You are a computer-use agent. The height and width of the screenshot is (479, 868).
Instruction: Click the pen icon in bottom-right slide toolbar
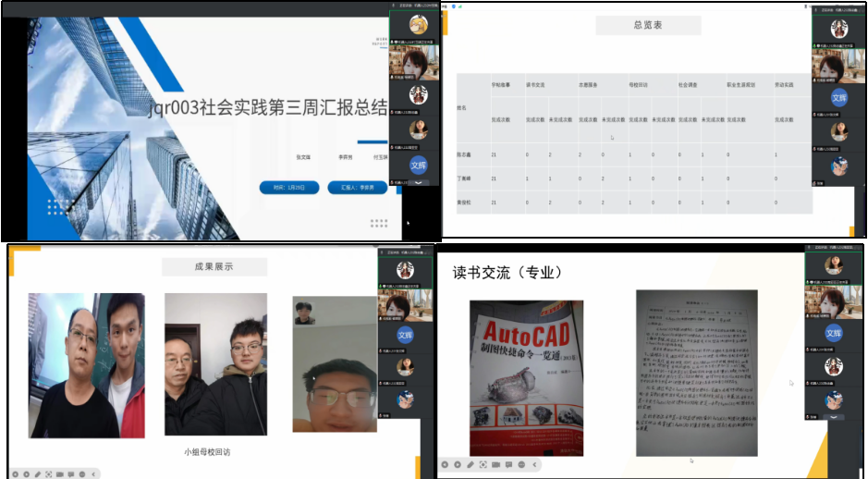470,464
